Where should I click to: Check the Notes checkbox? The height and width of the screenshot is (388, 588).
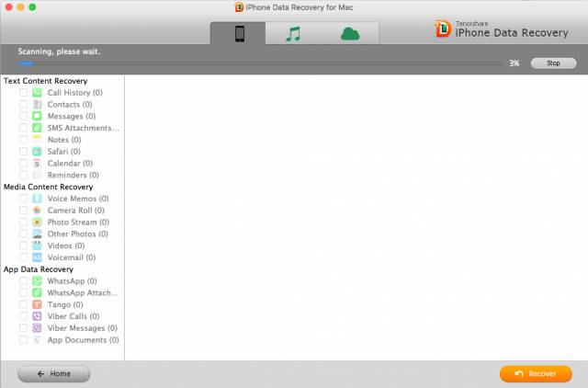pyautogui.click(x=23, y=140)
